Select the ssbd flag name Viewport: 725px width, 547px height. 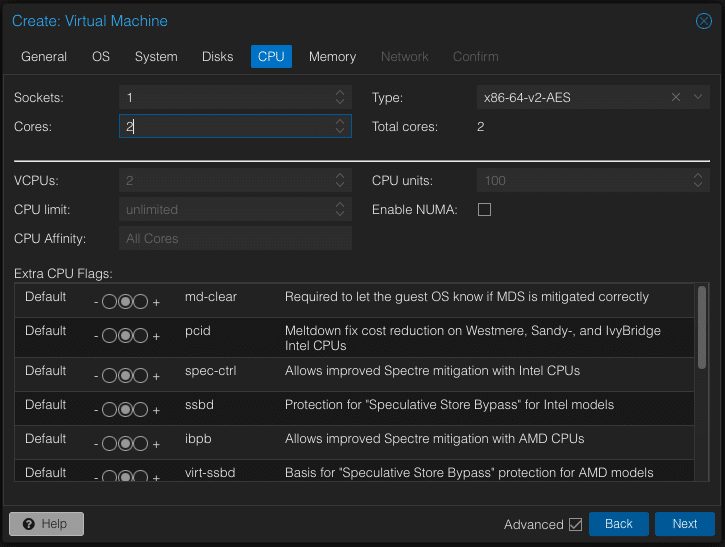coord(199,405)
